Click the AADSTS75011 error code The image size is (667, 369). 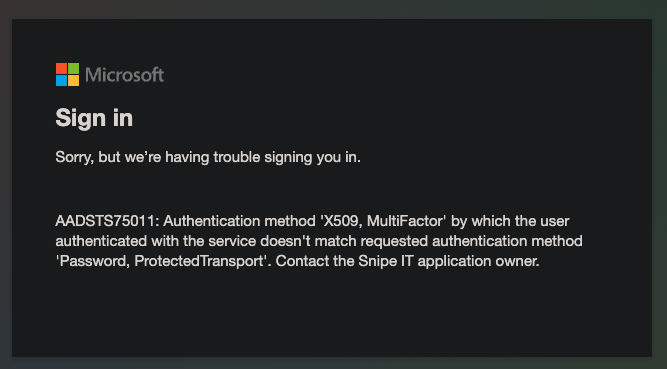click(x=107, y=221)
